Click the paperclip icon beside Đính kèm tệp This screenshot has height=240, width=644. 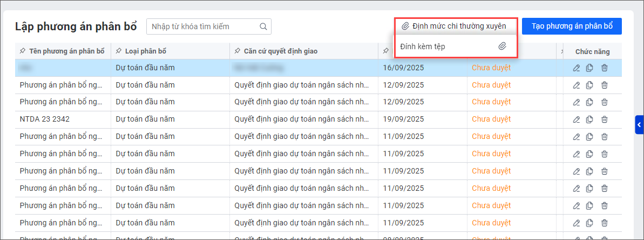coord(502,47)
